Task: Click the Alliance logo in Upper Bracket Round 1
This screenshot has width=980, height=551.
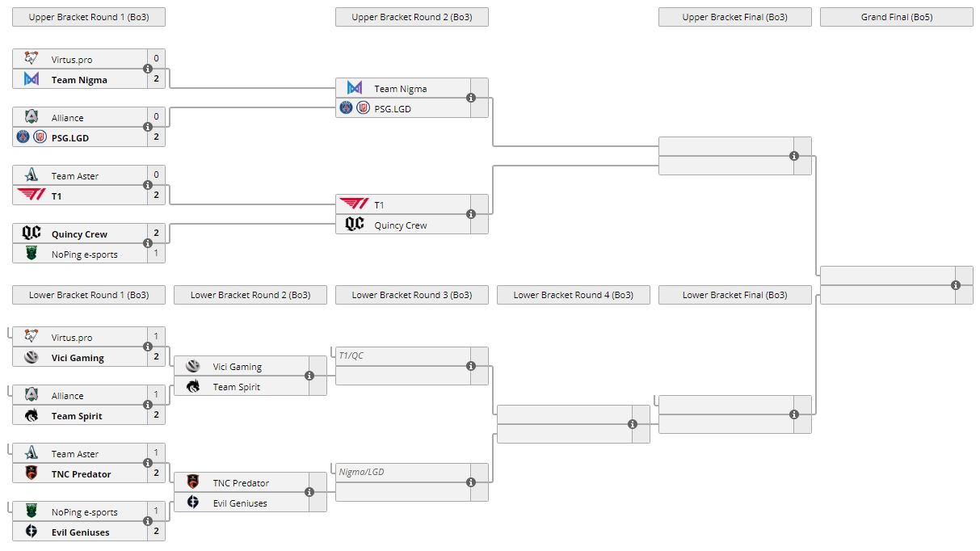Action: tap(32, 117)
